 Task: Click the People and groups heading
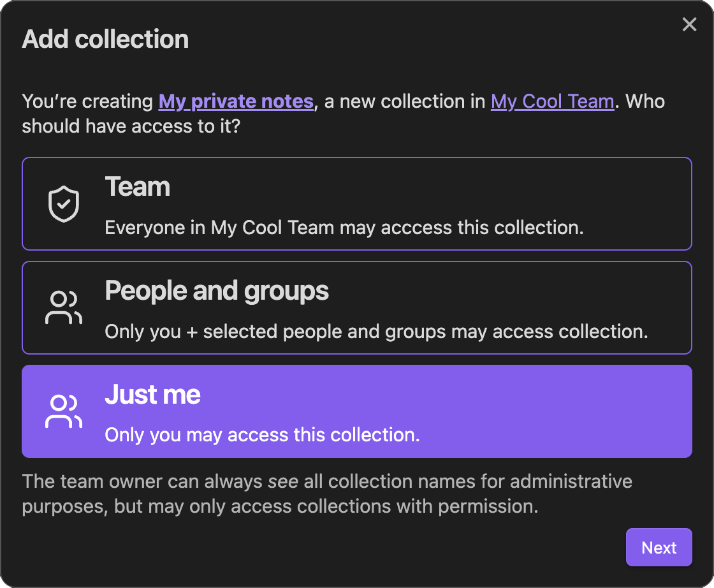pos(216,291)
